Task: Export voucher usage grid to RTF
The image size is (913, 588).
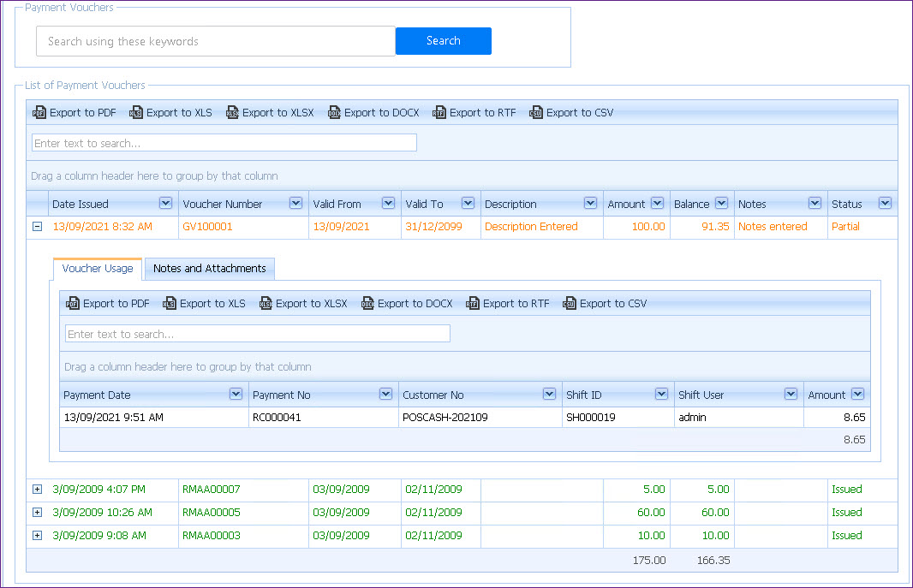Action: click(508, 304)
